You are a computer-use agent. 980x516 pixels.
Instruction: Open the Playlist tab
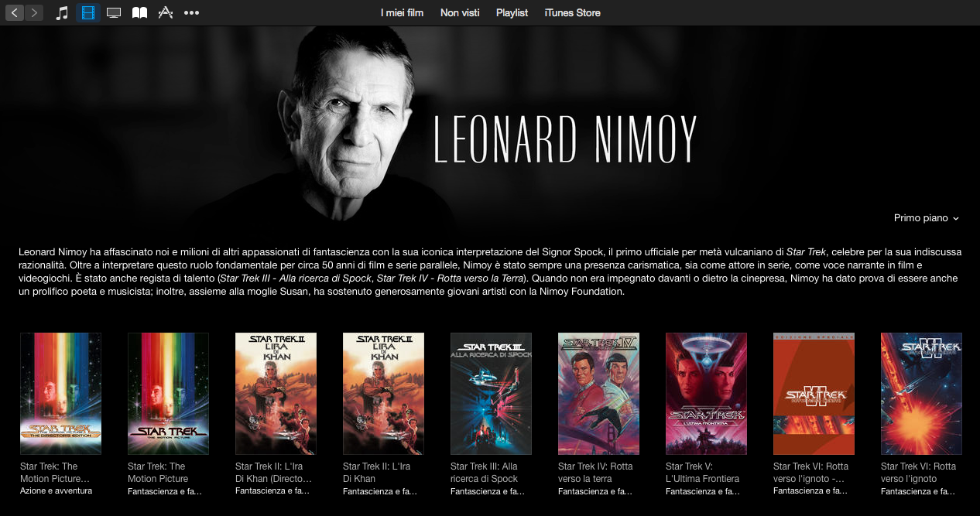click(x=512, y=12)
